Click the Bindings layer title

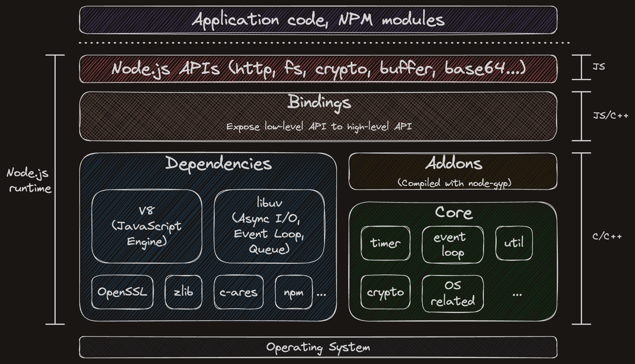319,102
